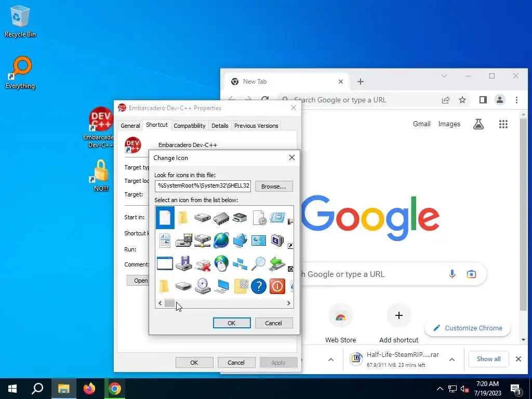Click OK in the Properties window

pyautogui.click(x=194, y=362)
